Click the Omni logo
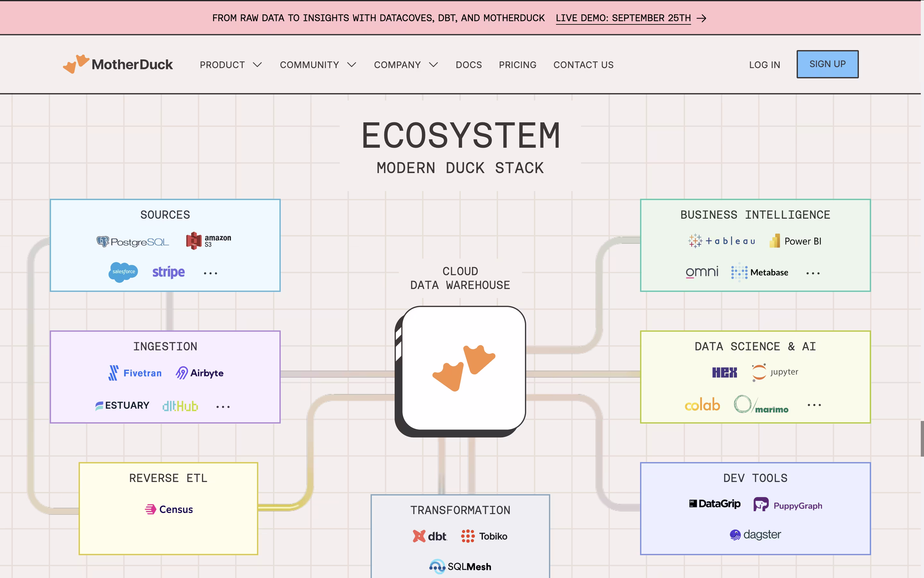Image resolution: width=924 pixels, height=578 pixels. click(702, 272)
